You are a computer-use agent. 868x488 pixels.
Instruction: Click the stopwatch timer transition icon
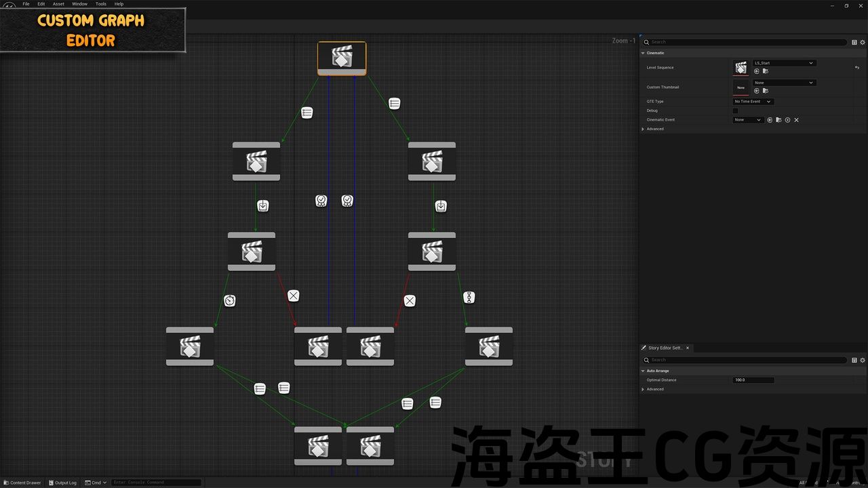230,301
